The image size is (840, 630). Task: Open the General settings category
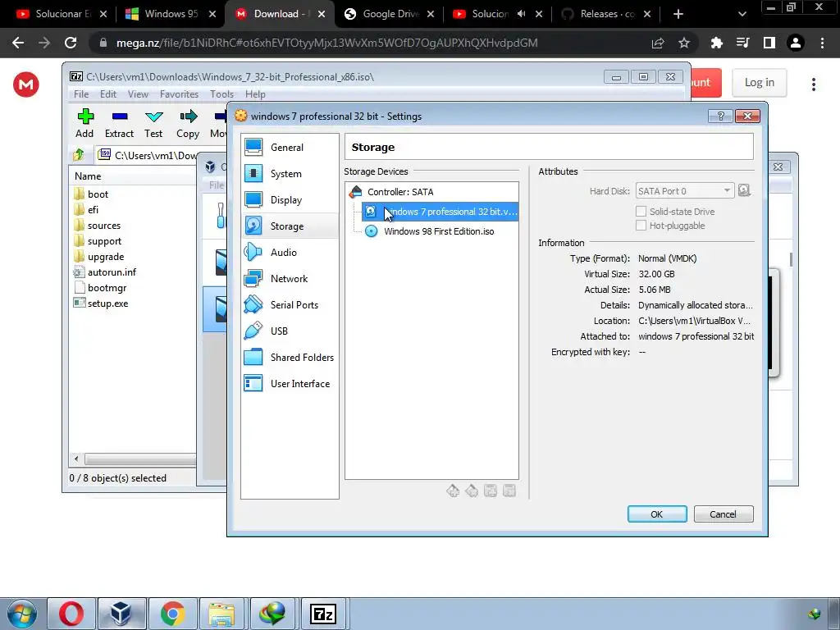290,148
